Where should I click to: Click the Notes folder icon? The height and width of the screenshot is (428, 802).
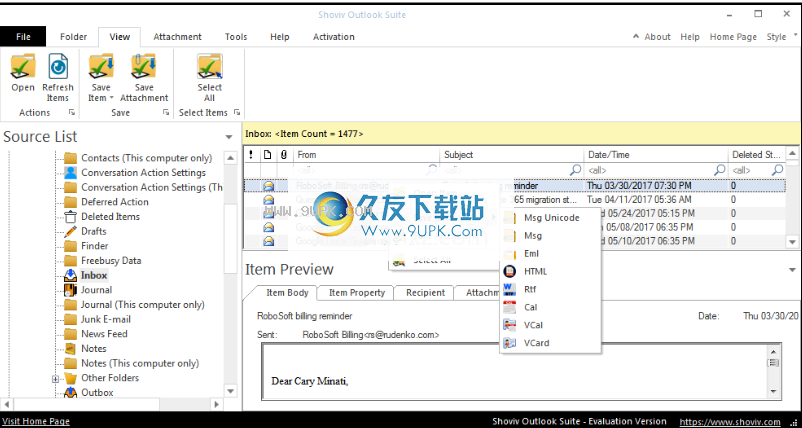click(x=71, y=349)
